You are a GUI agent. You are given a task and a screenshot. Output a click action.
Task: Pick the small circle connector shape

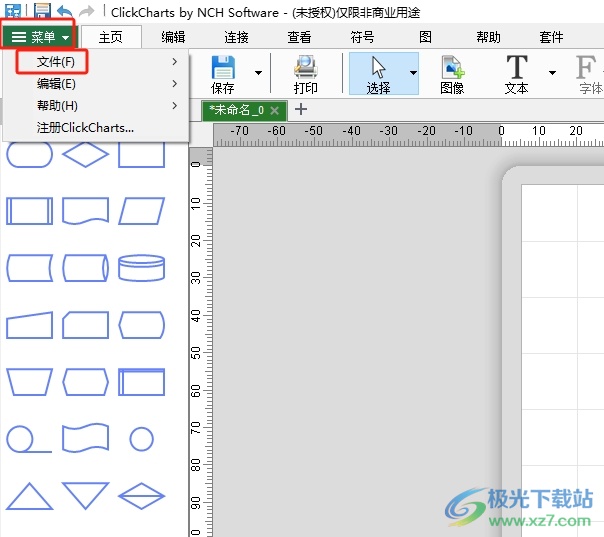[x=141, y=439]
